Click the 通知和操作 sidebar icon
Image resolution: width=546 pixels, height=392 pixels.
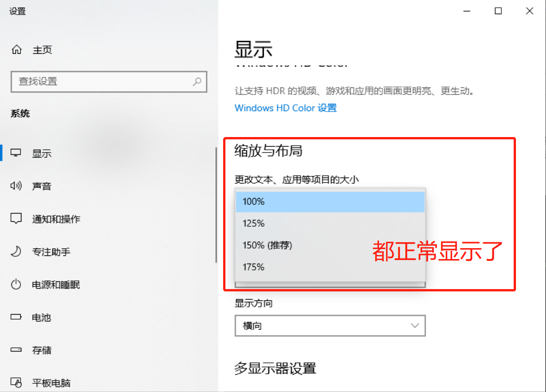coord(16,219)
